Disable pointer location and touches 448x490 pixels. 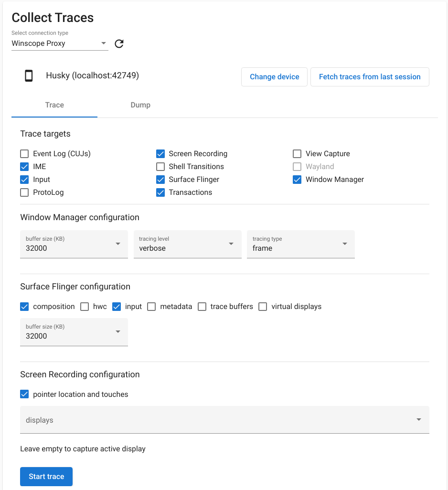24,394
